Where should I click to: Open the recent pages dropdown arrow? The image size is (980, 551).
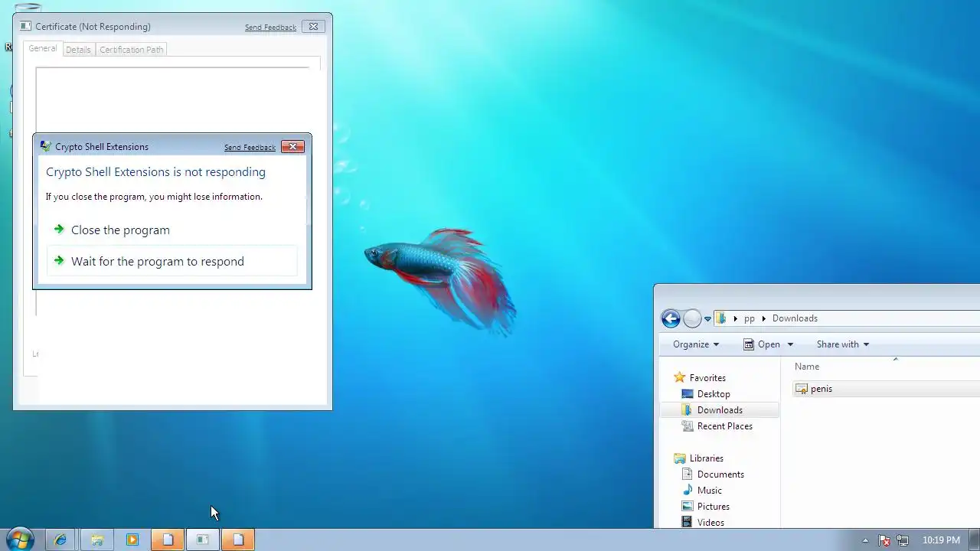click(x=707, y=319)
